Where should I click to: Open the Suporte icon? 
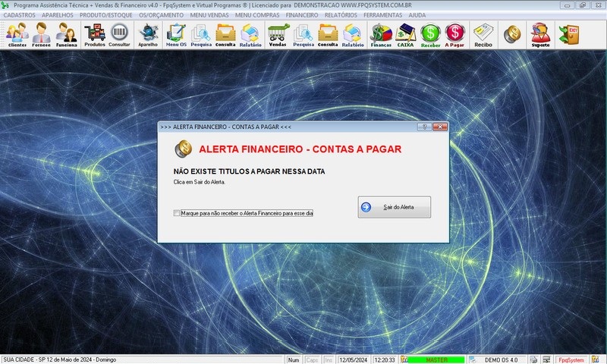[540, 34]
